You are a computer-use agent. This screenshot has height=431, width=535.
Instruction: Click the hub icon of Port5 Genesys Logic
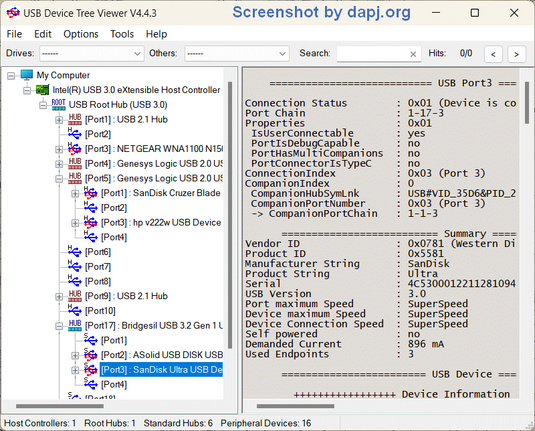[75, 178]
